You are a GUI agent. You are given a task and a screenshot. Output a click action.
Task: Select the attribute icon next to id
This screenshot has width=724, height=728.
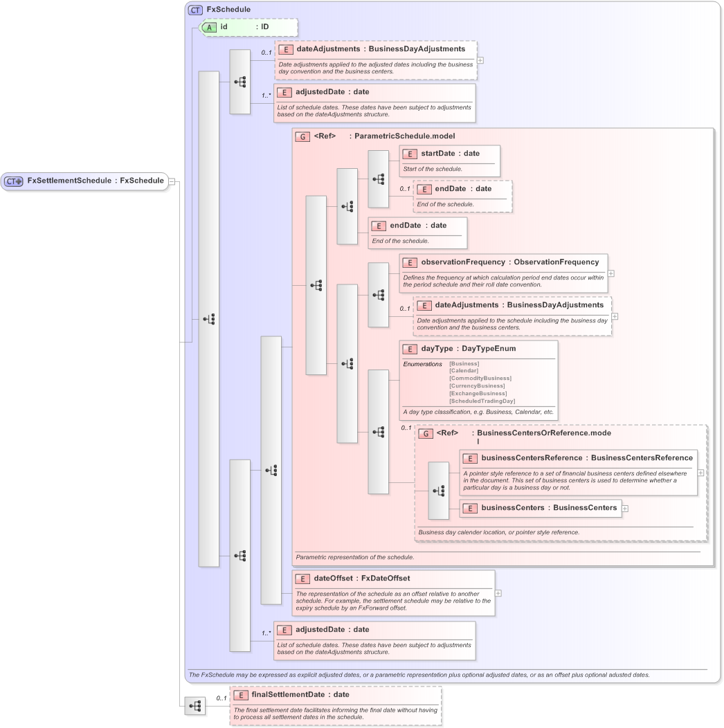209,28
